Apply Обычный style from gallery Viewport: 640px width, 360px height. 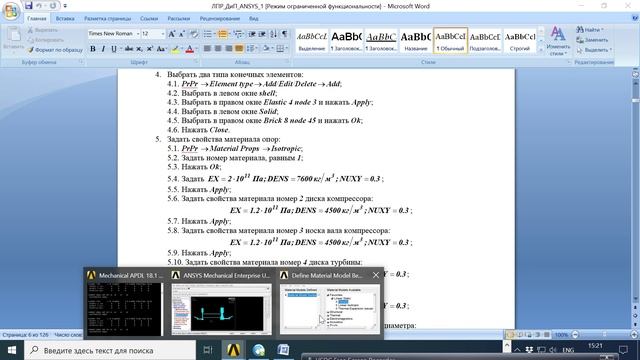pos(450,41)
